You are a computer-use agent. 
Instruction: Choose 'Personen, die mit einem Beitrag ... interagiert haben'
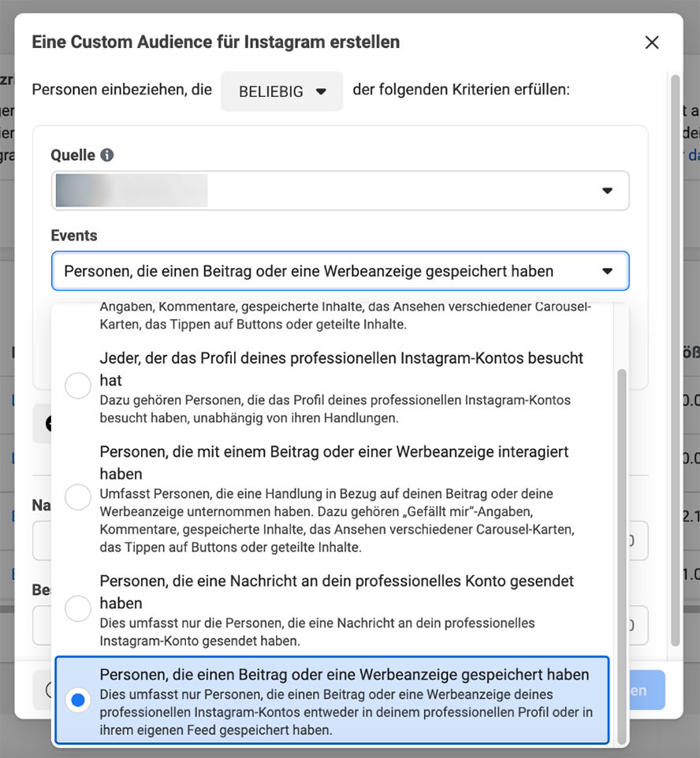(x=332, y=499)
